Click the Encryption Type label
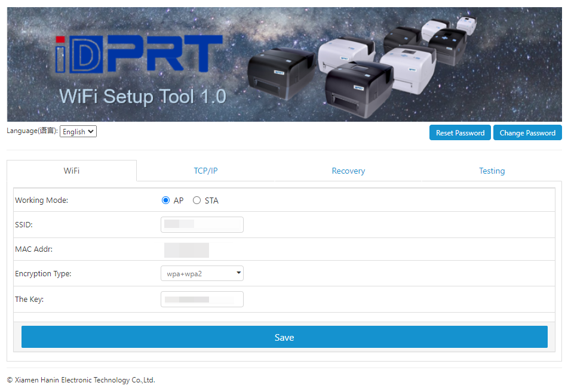Image resolution: width=568 pixels, height=392 pixels. [43, 274]
